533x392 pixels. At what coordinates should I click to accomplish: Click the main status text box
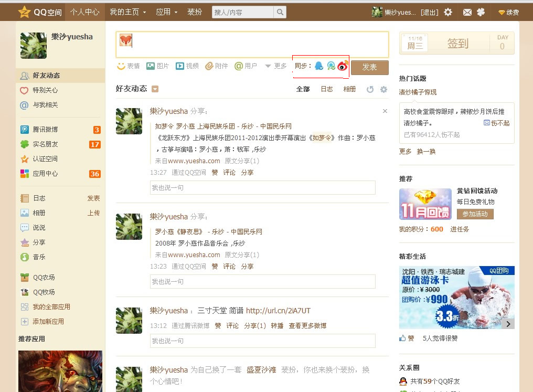[252, 45]
